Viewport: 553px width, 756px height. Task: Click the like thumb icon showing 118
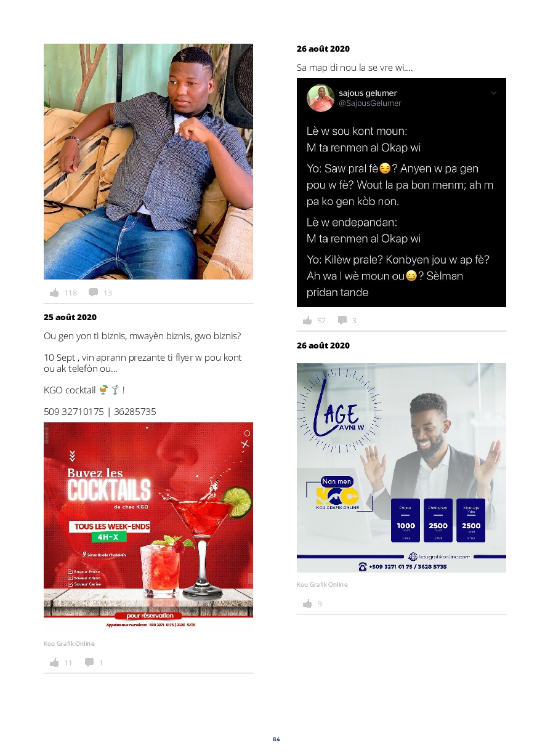coord(54,293)
